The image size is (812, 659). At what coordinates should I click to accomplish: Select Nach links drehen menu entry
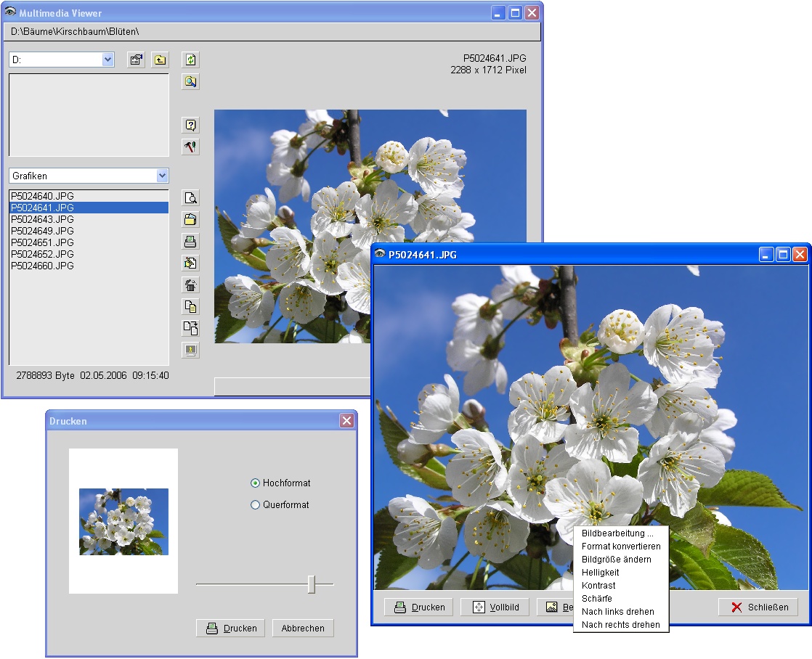(617, 612)
